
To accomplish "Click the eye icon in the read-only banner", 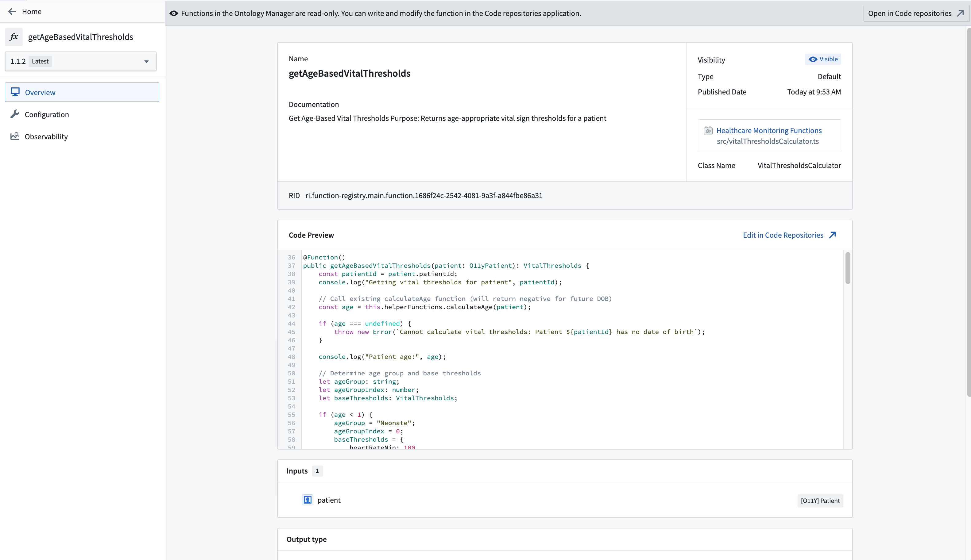I will 174,13.
